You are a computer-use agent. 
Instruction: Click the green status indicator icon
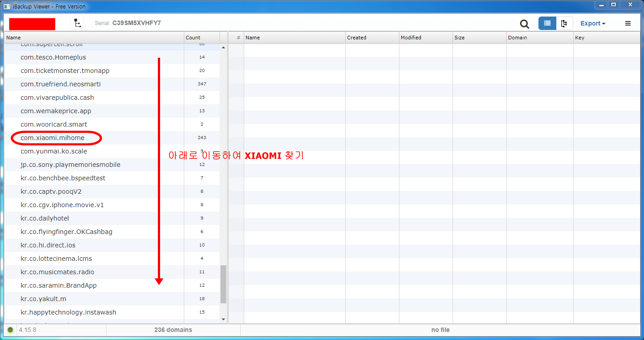pyautogui.click(x=10, y=330)
